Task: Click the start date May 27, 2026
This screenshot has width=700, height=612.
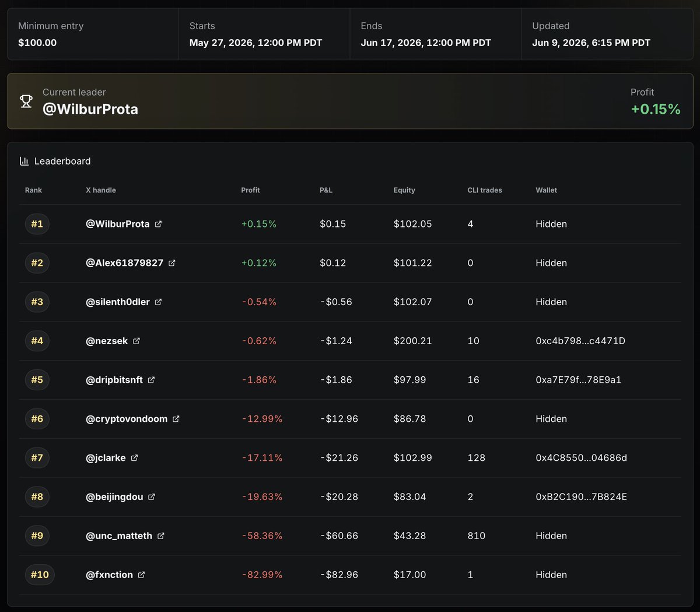Action: pos(256,43)
